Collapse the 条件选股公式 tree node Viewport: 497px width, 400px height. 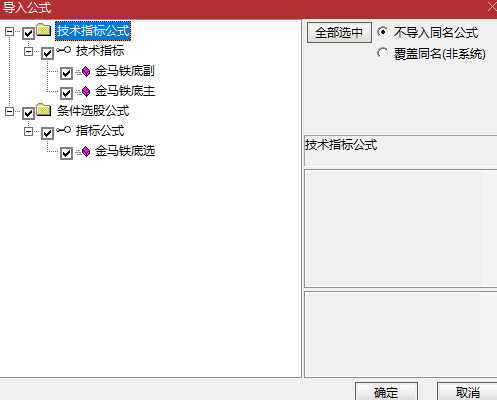point(9,112)
